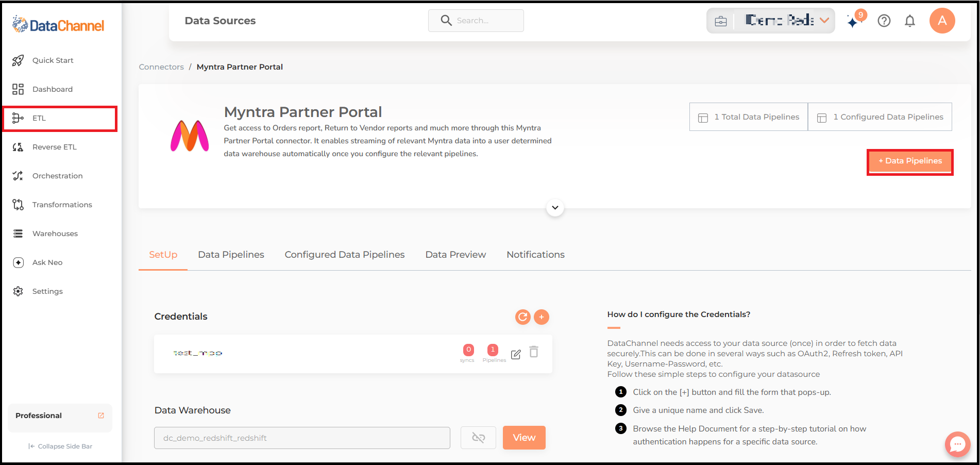Image resolution: width=980 pixels, height=465 pixels.
Task: Click the briefcase workspace icon
Action: 721,21
